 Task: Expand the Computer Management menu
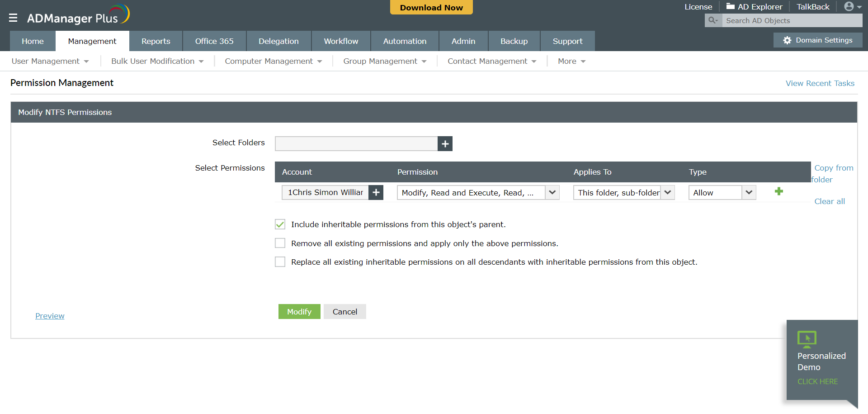point(274,61)
